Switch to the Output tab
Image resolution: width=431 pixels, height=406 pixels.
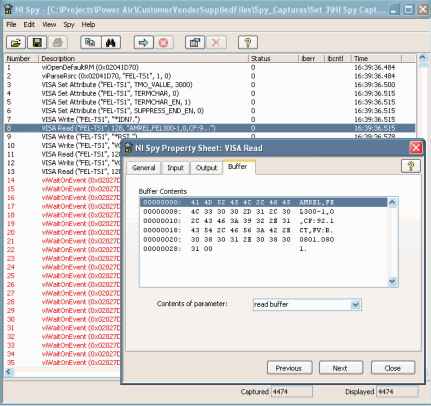click(x=206, y=168)
